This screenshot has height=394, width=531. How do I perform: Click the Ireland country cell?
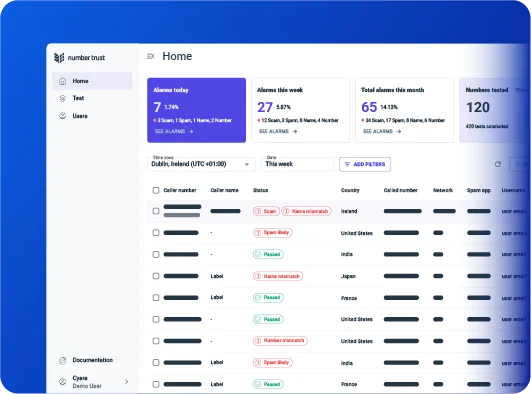click(x=349, y=211)
